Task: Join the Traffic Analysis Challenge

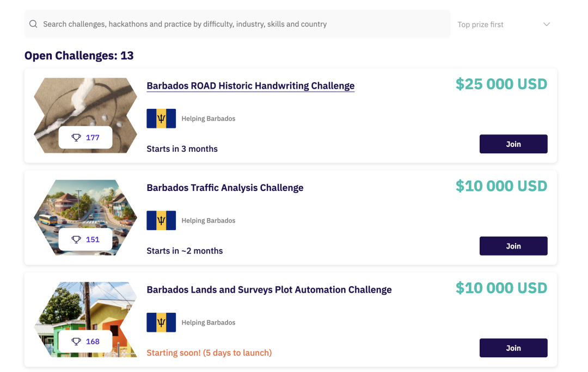Action: (513, 246)
